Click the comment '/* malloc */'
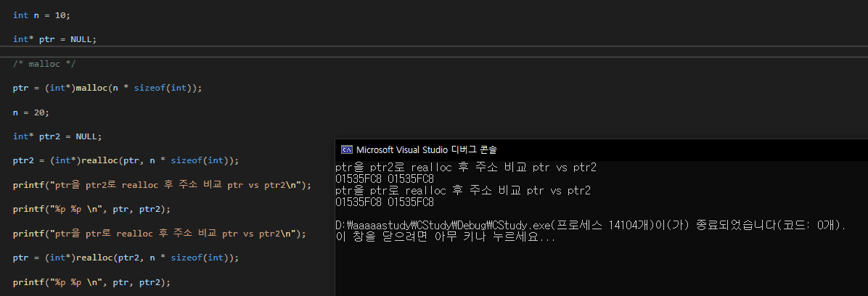The image size is (868, 296). 44,64
